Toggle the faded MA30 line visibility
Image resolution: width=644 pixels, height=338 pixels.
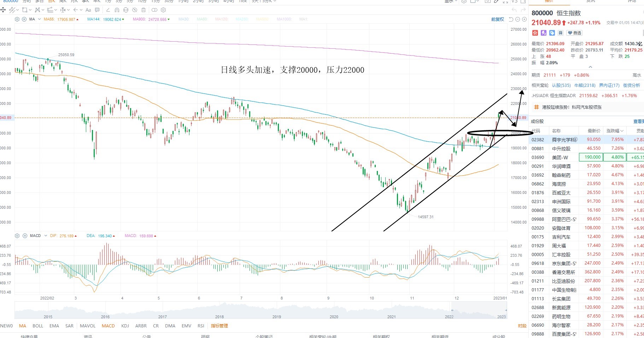184,19
